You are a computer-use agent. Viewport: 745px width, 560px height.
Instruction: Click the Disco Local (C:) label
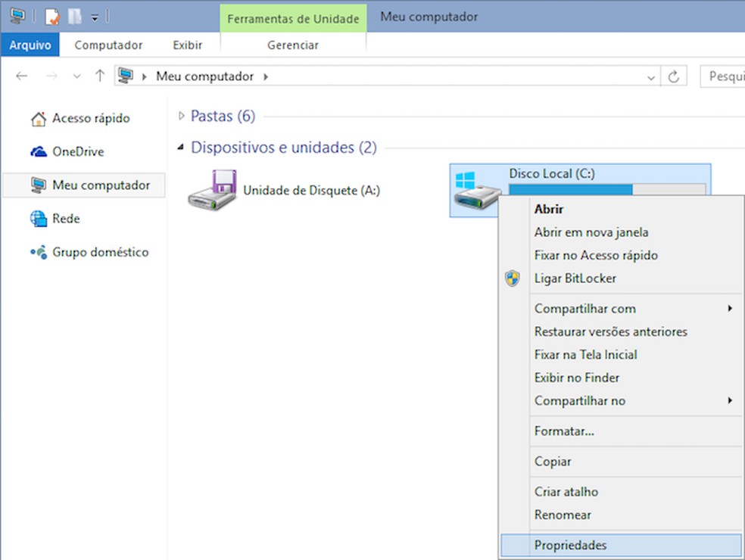[x=552, y=174]
